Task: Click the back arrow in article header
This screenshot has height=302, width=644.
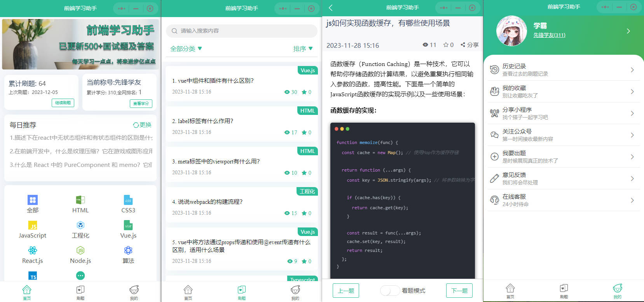Action: [x=331, y=8]
